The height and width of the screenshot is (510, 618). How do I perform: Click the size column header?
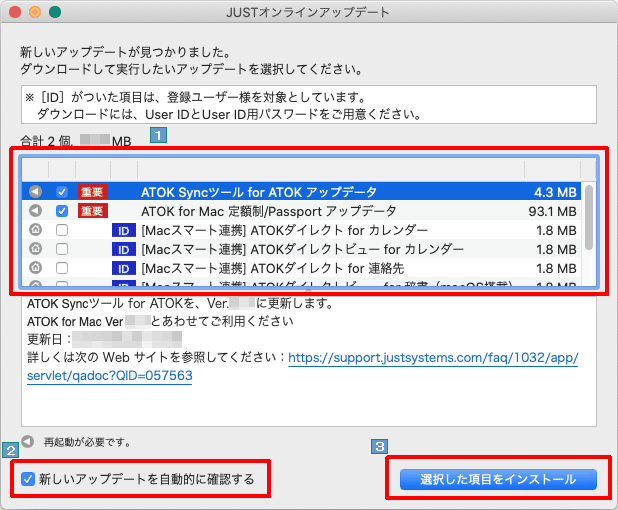point(552,170)
